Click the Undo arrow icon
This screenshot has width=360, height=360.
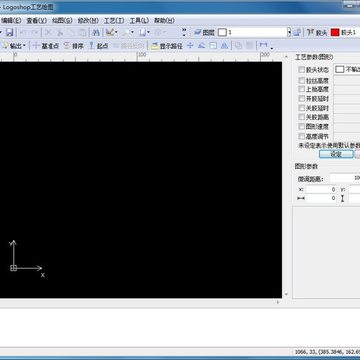coord(23,32)
